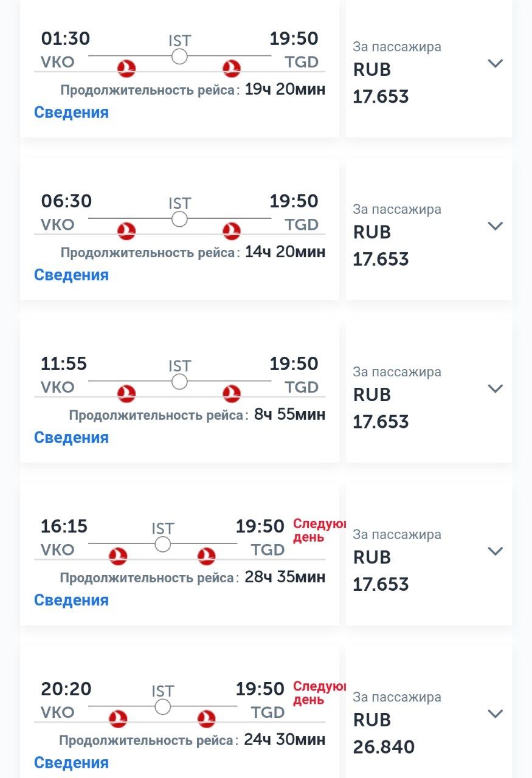Expand price options for the 01:30 flight
Image resolution: width=532 pixels, height=778 pixels.
[x=496, y=63]
